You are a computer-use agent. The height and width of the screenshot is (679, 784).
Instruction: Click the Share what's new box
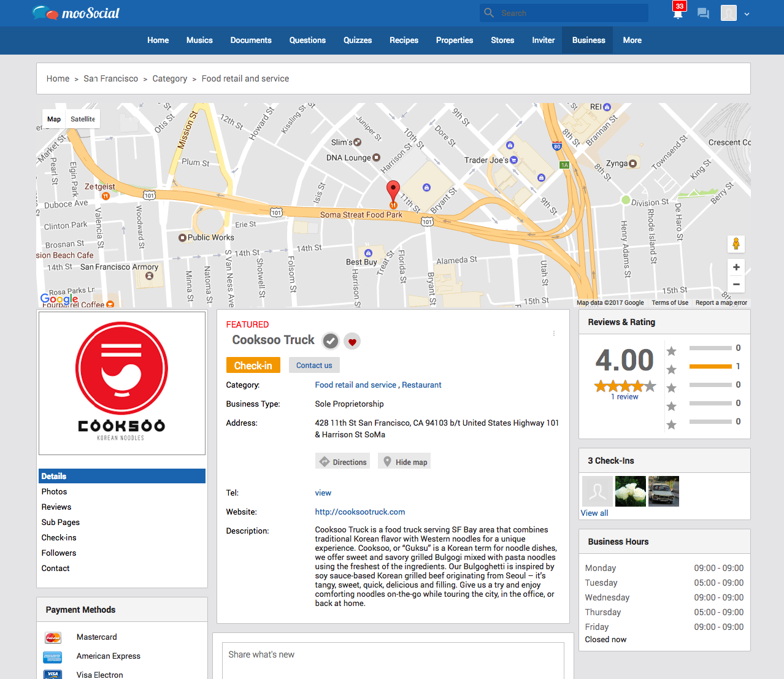[x=393, y=661]
